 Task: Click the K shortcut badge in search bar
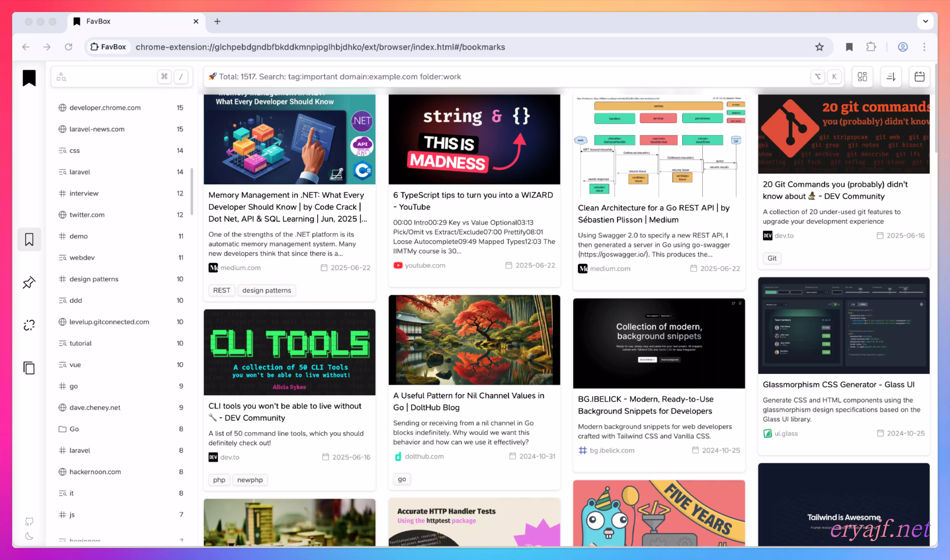click(834, 77)
